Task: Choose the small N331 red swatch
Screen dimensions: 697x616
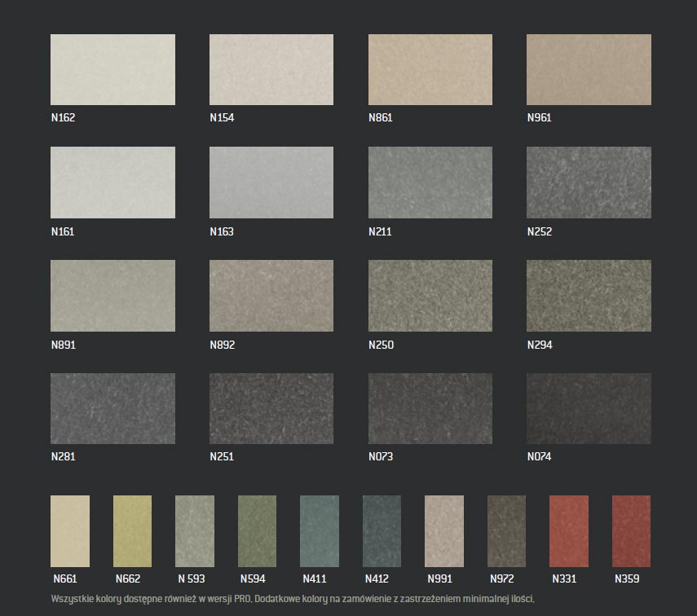Action: [569, 531]
